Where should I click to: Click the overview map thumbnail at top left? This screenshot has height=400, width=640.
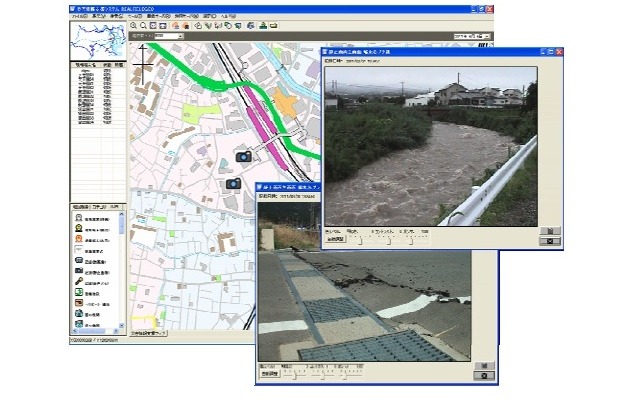tap(98, 41)
